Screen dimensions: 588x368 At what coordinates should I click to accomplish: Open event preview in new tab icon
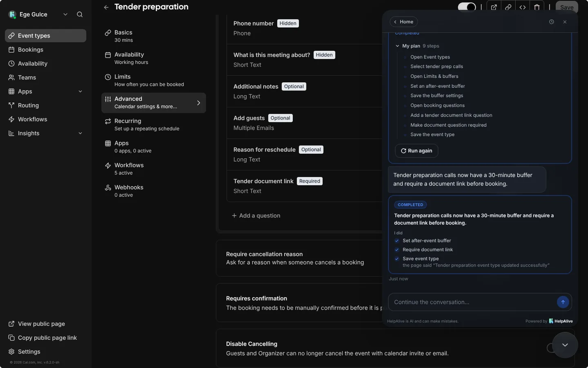[494, 7]
